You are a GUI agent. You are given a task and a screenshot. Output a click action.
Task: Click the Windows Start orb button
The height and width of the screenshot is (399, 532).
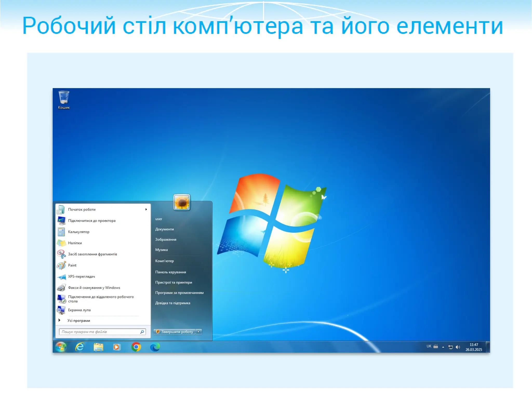pos(61,347)
